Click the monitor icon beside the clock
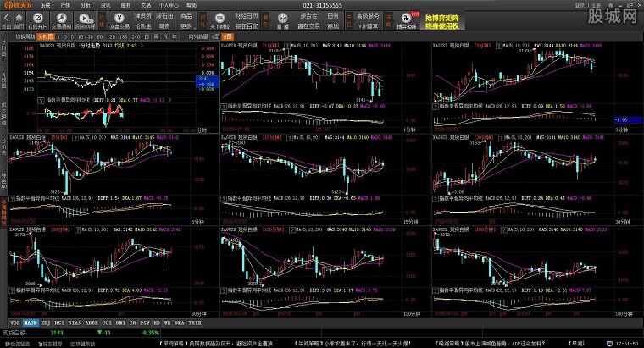 coord(610,344)
